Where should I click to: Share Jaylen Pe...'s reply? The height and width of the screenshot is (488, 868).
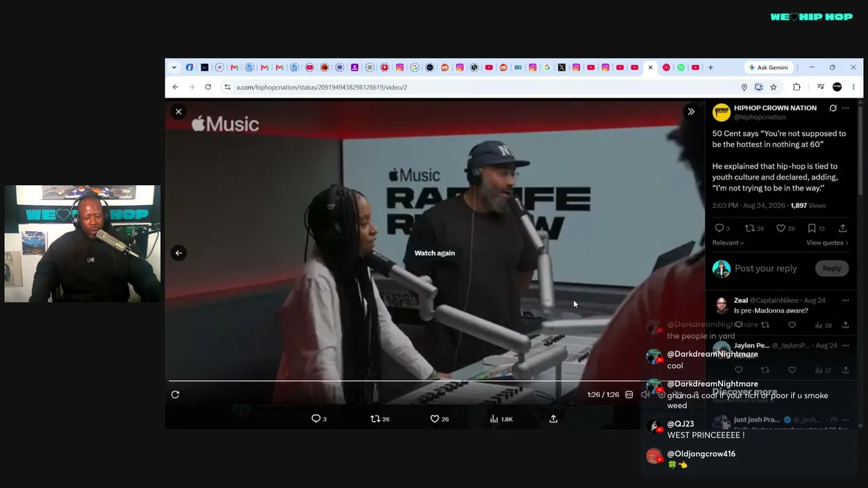click(846, 370)
